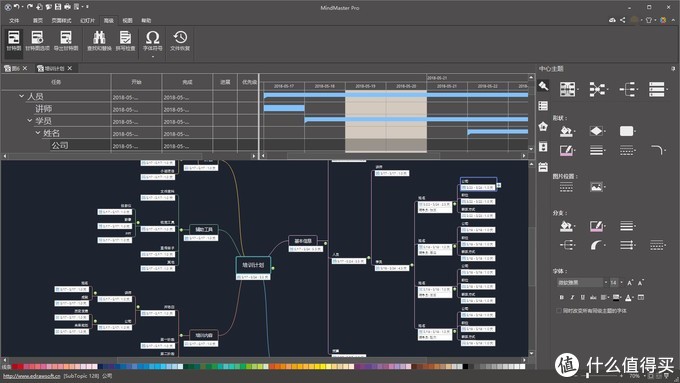Open the diamond shape selector under 形状
Screen dimensions: 680x383
(597, 131)
